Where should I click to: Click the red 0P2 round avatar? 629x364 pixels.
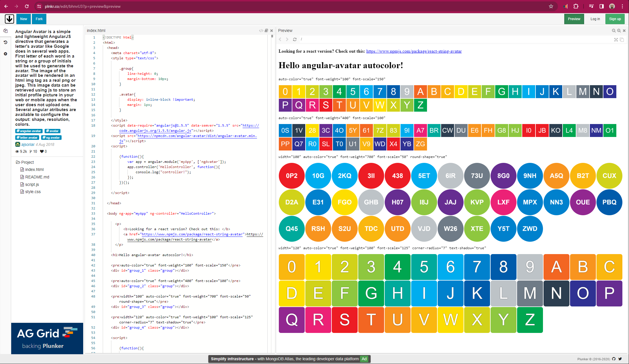point(291,176)
